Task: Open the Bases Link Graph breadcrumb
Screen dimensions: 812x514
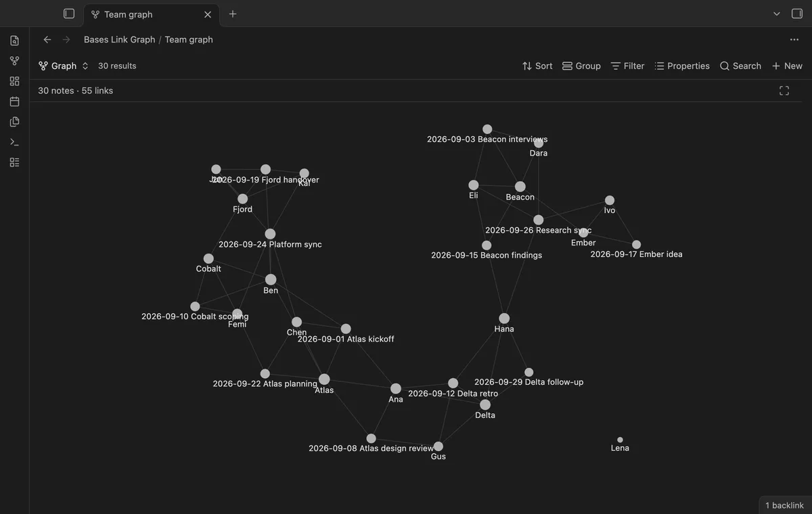Action: pyautogui.click(x=120, y=39)
